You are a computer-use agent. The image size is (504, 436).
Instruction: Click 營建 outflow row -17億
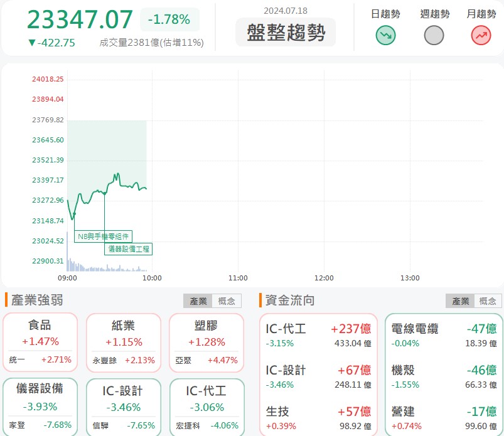click(x=444, y=418)
